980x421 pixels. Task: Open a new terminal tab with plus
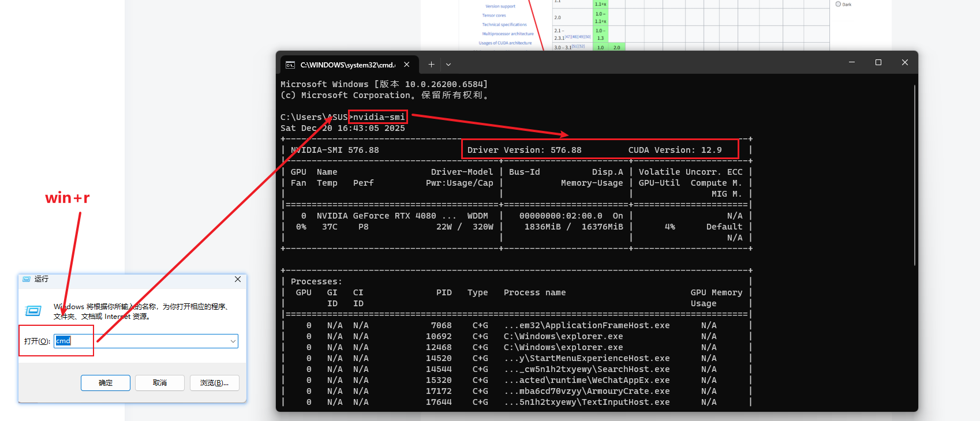[431, 65]
